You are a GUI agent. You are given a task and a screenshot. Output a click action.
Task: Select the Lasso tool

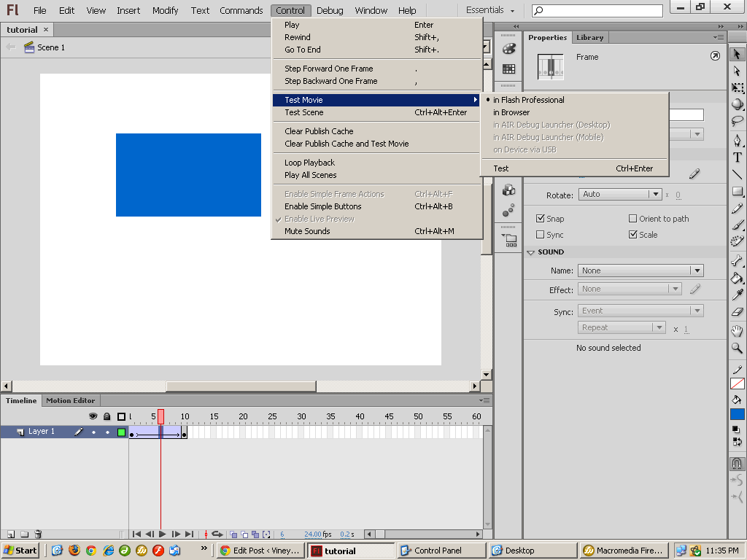(737, 121)
